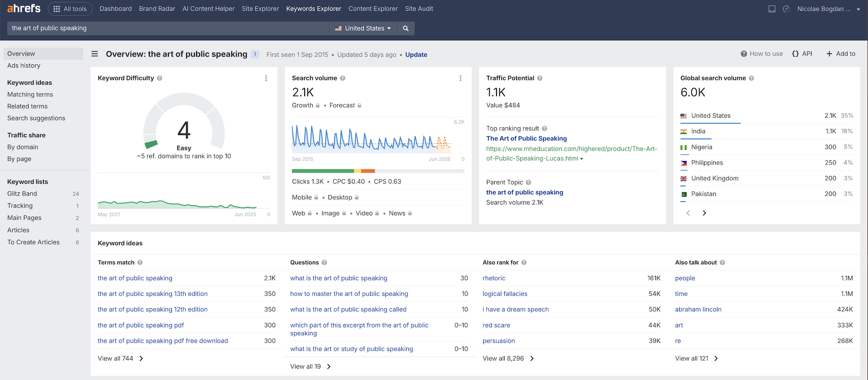Screen dimensions: 868x380
Task: Open keyword 'the art of public speaking pdf'
Action: 141,325
